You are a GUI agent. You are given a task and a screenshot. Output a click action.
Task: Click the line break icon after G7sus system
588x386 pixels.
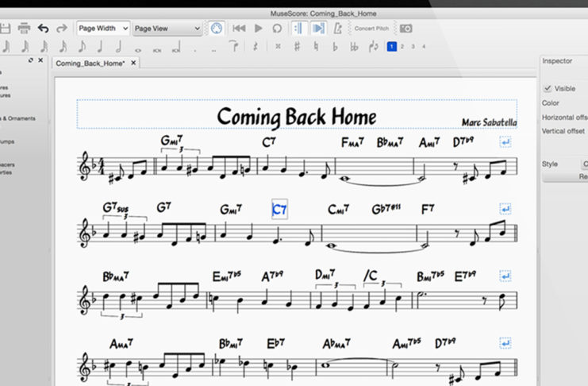505,209
